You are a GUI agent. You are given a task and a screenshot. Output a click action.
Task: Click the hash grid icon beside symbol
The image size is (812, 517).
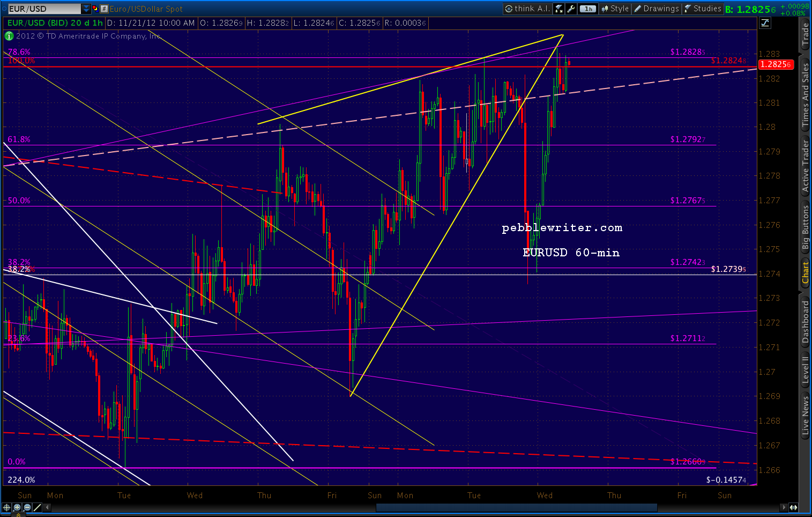click(104, 9)
